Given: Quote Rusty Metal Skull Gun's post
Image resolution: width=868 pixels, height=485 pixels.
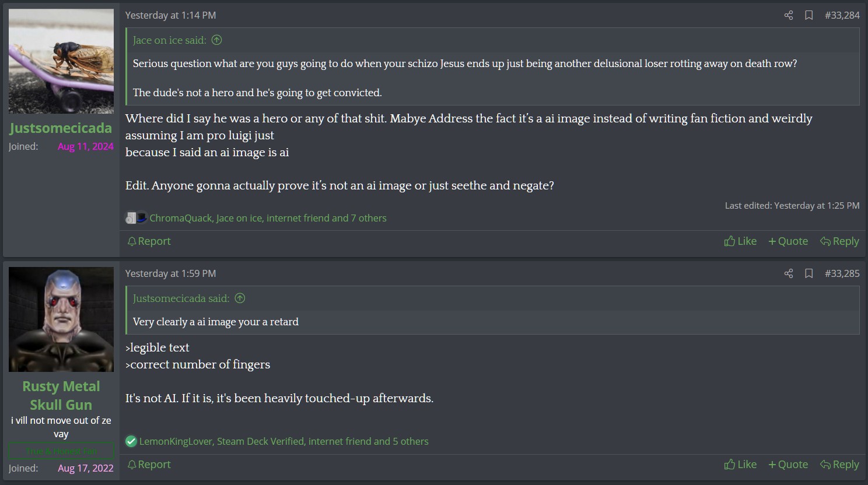Looking at the screenshot, I should 788,465.
